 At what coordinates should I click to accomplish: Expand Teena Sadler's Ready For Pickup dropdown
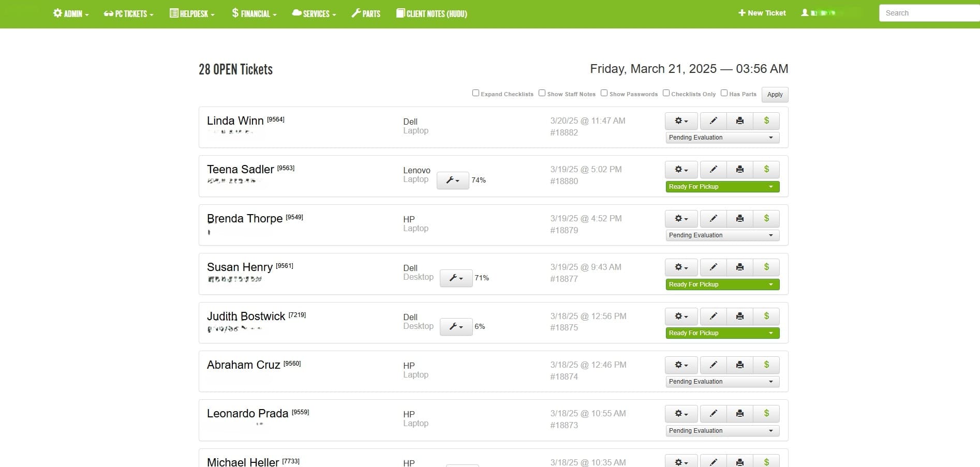click(x=722, y=187)
